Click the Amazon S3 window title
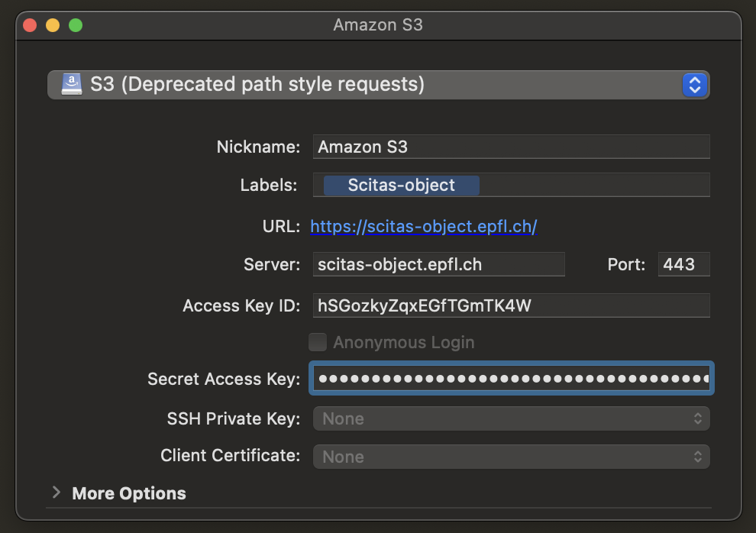756x533 pixels. [378, 25]
